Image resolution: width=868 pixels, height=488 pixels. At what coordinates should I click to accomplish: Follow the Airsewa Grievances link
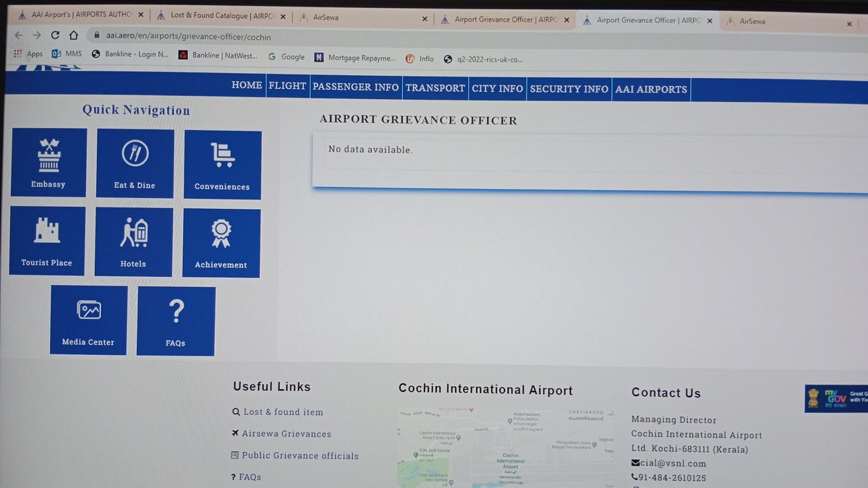pyautogui.click(x=281, y=434)
